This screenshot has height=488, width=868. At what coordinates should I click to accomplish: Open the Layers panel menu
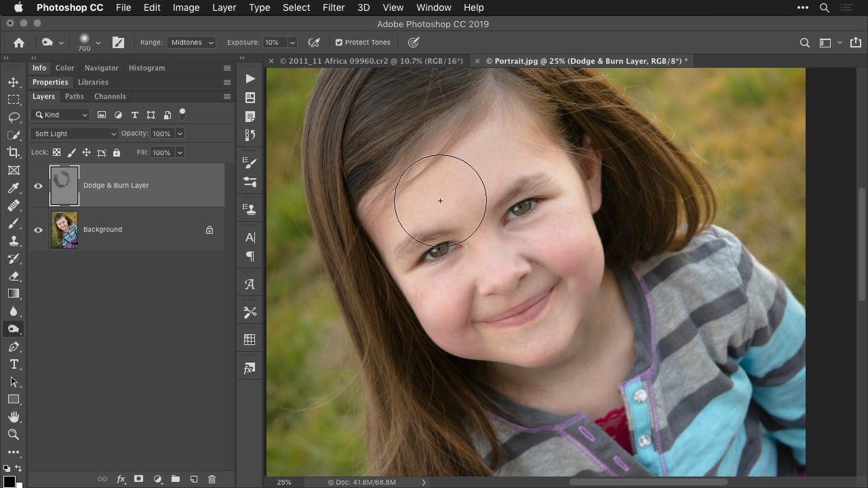click(x=227, y=96)
